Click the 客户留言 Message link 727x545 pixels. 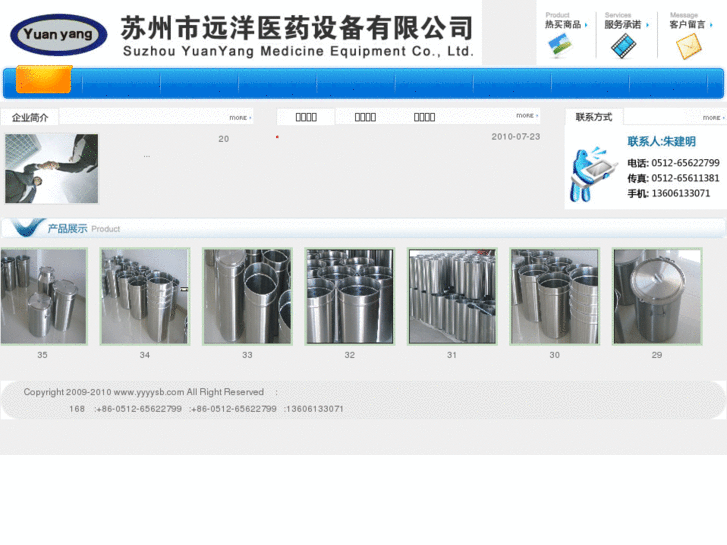(690, 21)
